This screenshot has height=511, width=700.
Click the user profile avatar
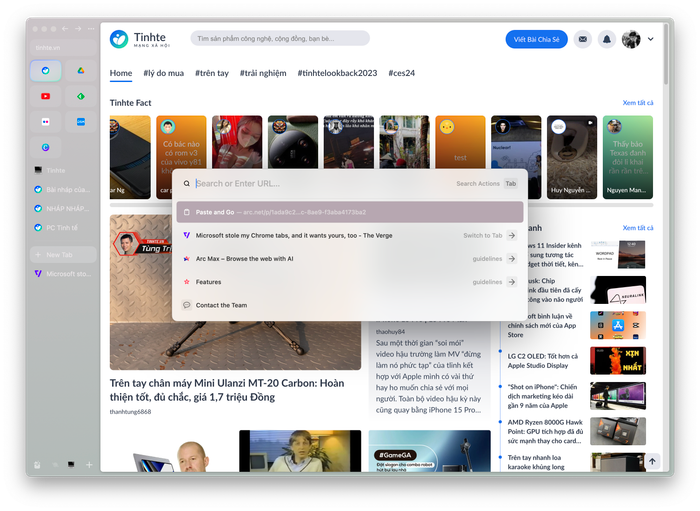631,39
